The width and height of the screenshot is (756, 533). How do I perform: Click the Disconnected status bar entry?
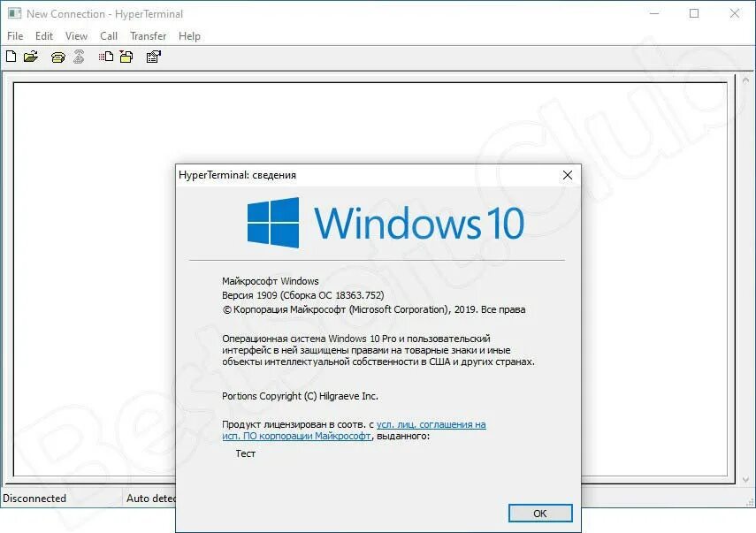(x=34, y=499)
